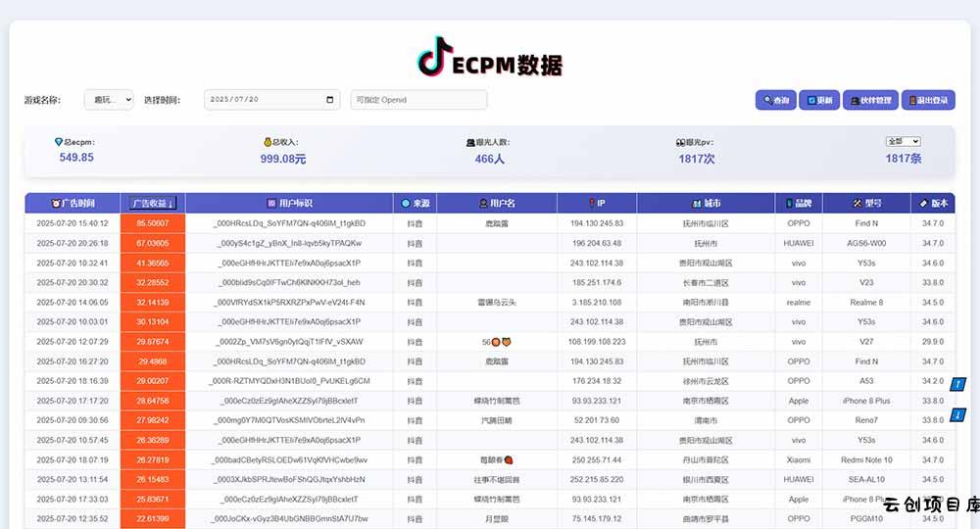Open the 全部 filter dropdown
Screen dimensions: 980x529
903,141
